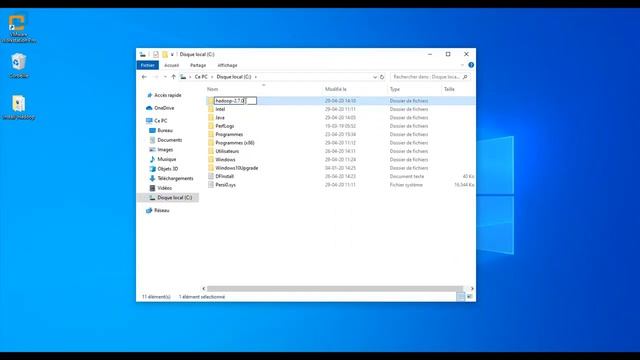This screenshot has width=640, height=360.
Task: Click the search magnifier icon
Action: point(465,77)
